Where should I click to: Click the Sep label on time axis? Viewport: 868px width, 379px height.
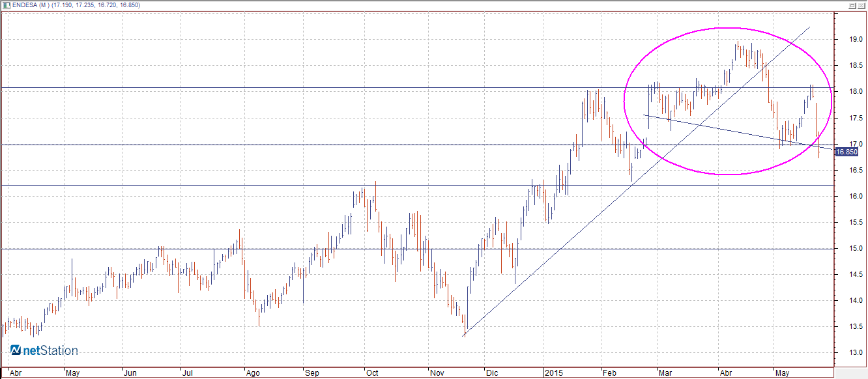[x=312, y=373]
